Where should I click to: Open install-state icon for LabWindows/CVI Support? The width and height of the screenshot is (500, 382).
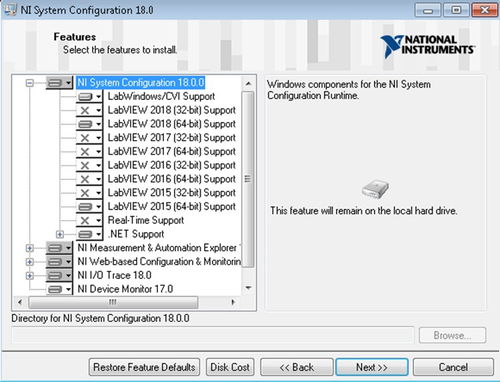click(89, 97)
